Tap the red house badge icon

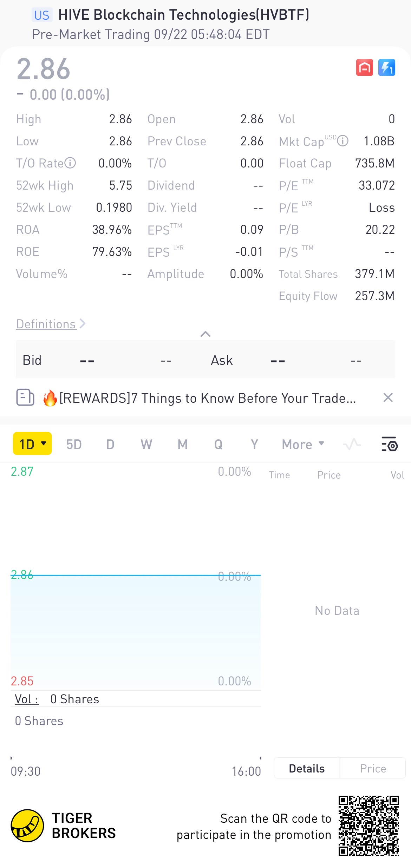[364, 67]
